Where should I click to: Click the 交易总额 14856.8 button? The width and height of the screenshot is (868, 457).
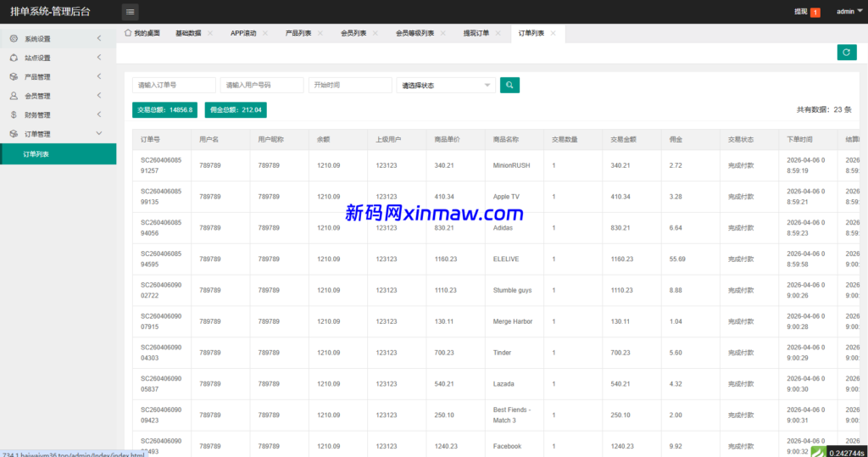tap(164, 109)
